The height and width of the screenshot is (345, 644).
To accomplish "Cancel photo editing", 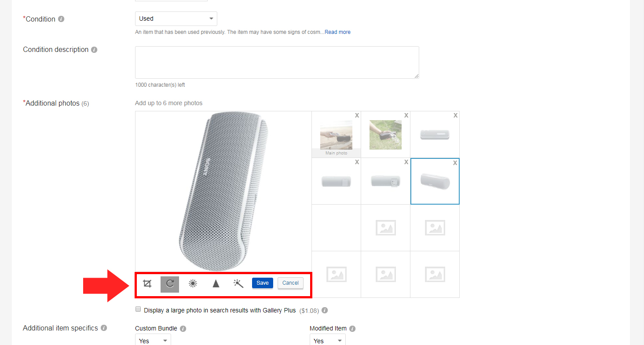I will (290, 283).
